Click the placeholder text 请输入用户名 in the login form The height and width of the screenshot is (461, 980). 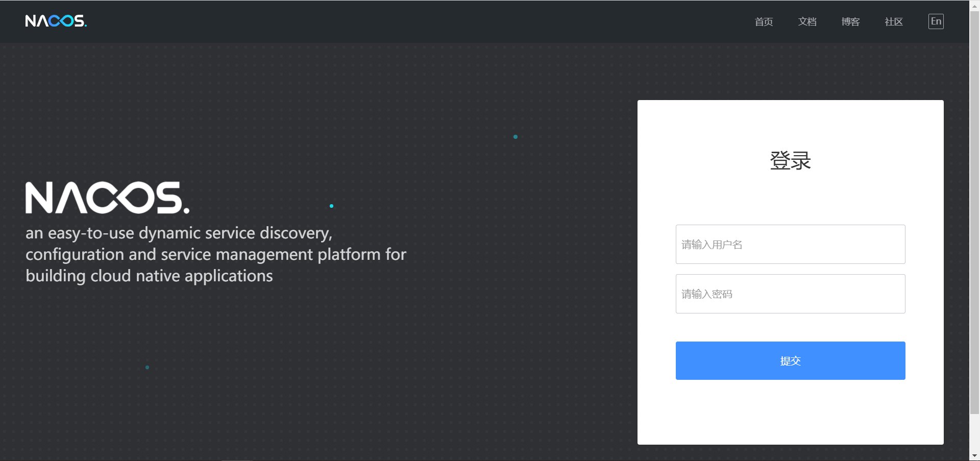pos(711,245)
